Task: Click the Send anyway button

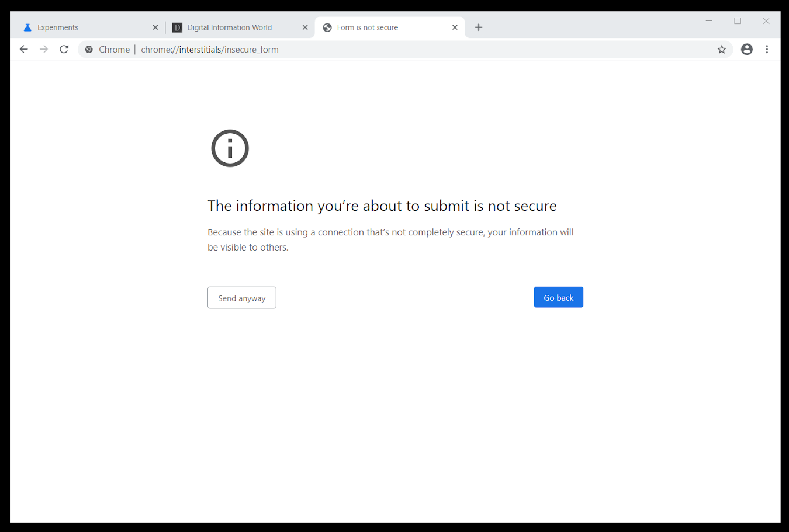Action: point(242,298)
